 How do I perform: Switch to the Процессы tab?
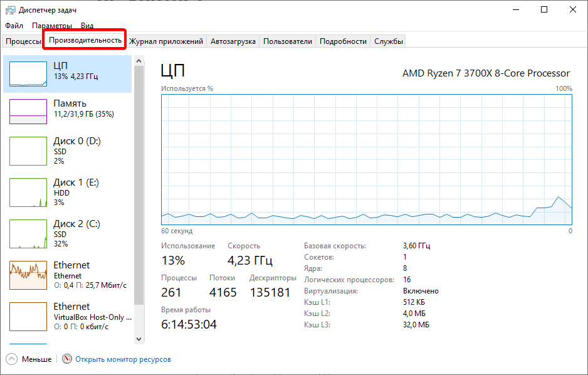click(x=23, y=41)
